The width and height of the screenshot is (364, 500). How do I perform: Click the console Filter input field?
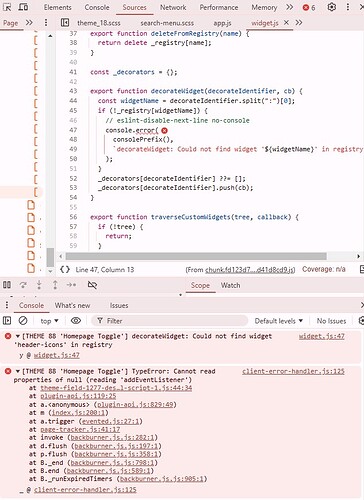pos(170,321)
